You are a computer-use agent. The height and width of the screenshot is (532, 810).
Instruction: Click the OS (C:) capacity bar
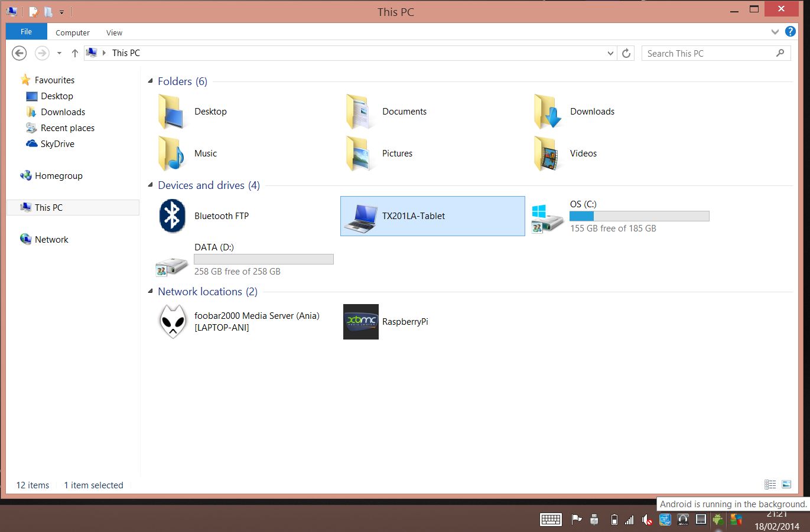pos(639,216)
